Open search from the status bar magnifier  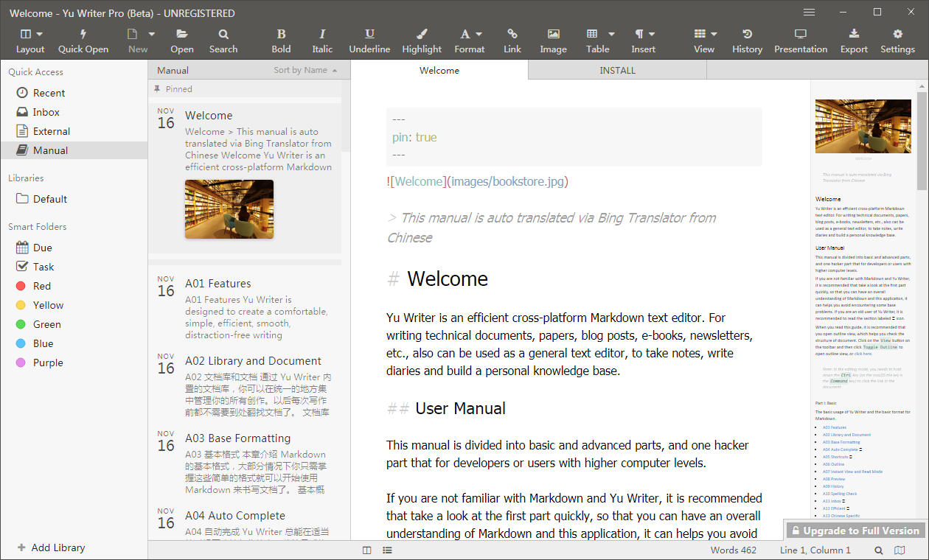pyautogui.click(x=878, y=550)
